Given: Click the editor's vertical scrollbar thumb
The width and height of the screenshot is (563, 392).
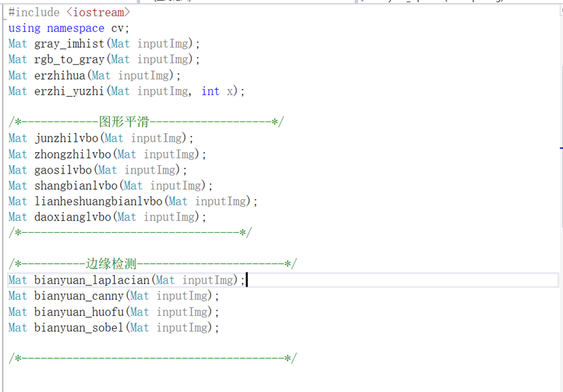Looking at the screenshot, I should pyautogui.click(x=562, y=147).
